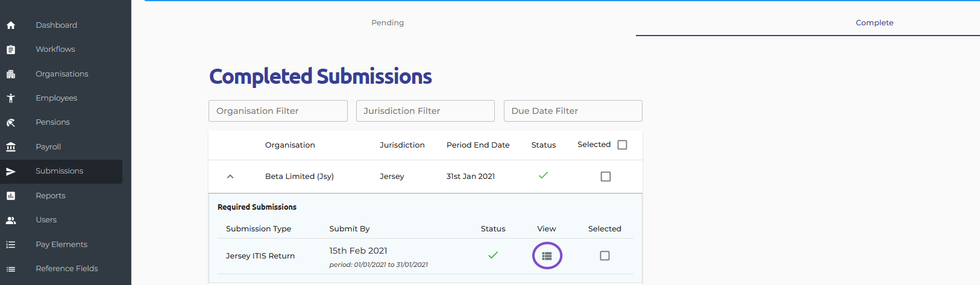Image resolution: width=980 pixels, height=285 pixels.
Task: Click the Pensions umbrella icon
Action: [11, 122]
